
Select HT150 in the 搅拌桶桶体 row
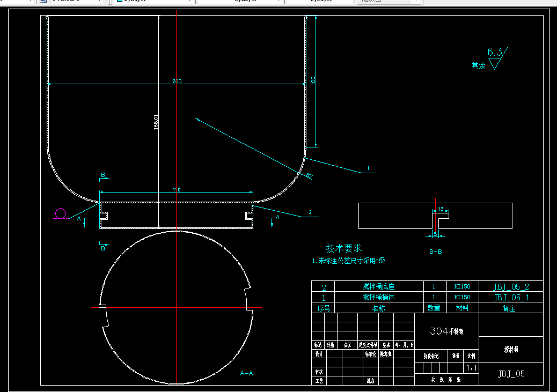(462, 297)
